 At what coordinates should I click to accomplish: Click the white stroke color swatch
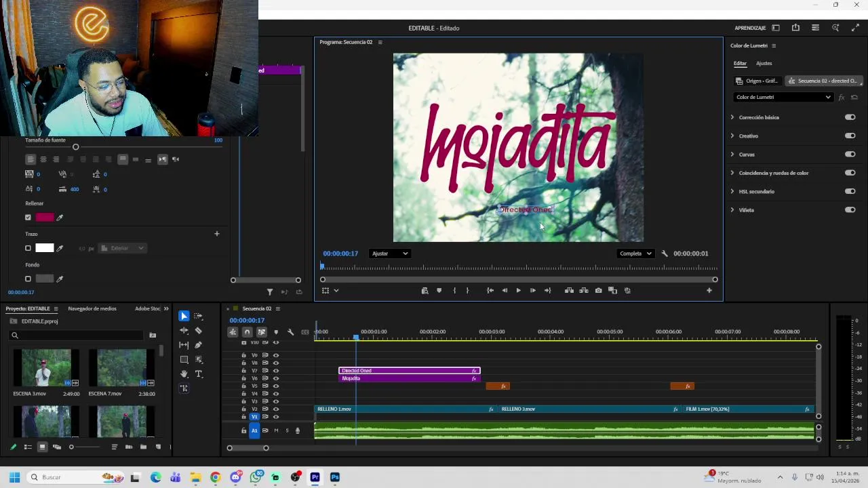45,248
